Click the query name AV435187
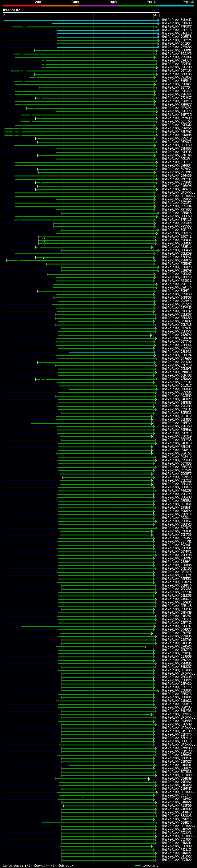The image size is (197, 868). (x=11, y=10)
